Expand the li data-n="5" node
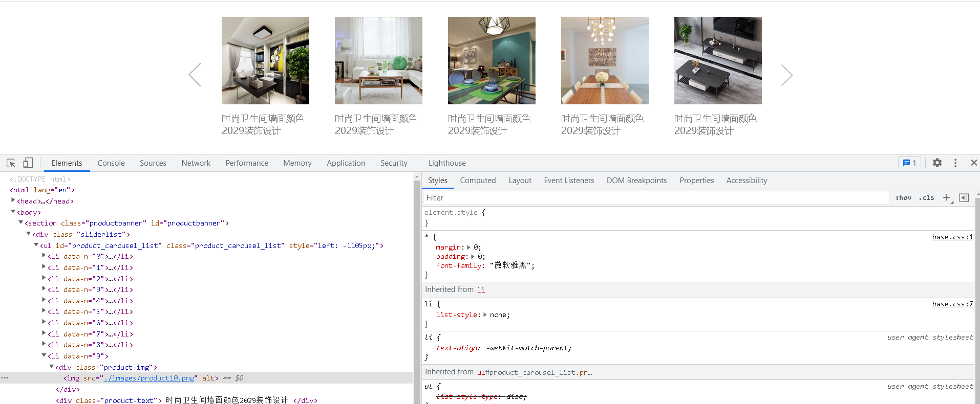Image resolution: width=980 pixels, height=404 pixels. click(44, 311)
